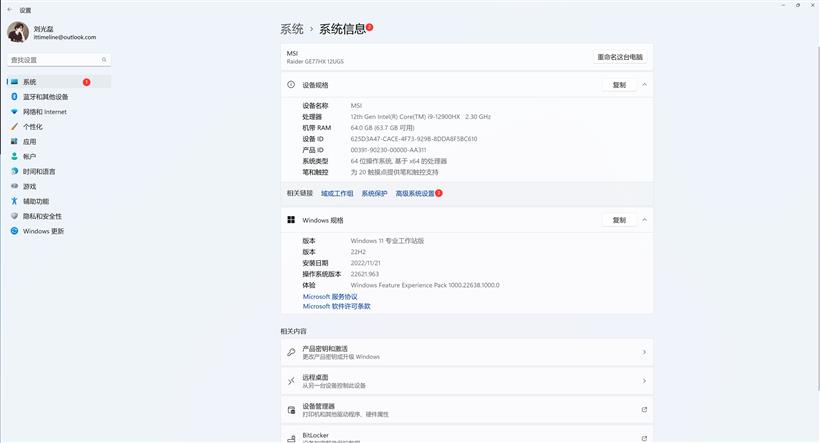Click the 系统 breadcrumb link
820x443 pixels.
pos(292,29)
